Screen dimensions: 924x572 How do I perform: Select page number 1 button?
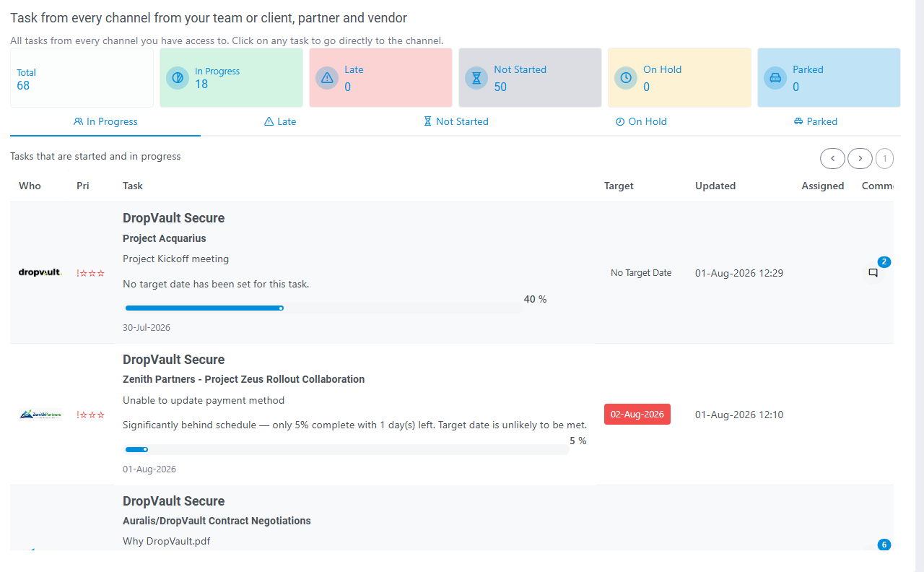click(x=884, y=158)
